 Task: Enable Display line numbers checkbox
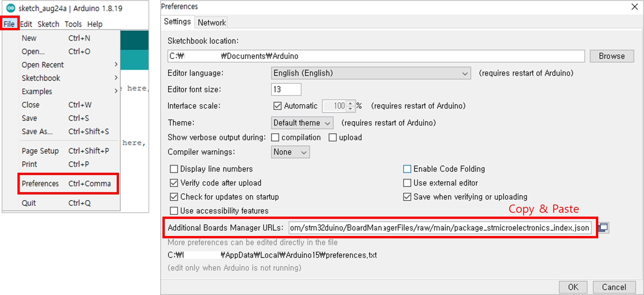coord(174,169)
